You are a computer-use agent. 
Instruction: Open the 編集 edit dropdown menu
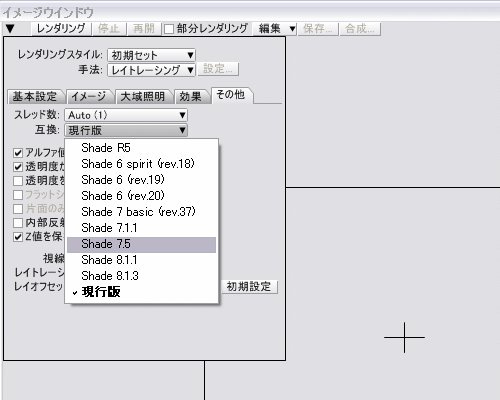pos(274,29)
